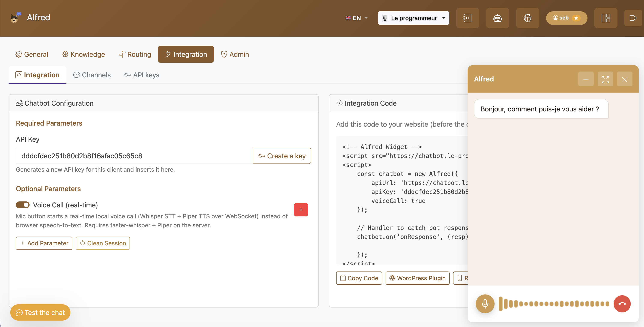644x327 pixels.
Task: Hang up the voice call
Action: click(622, 304)
